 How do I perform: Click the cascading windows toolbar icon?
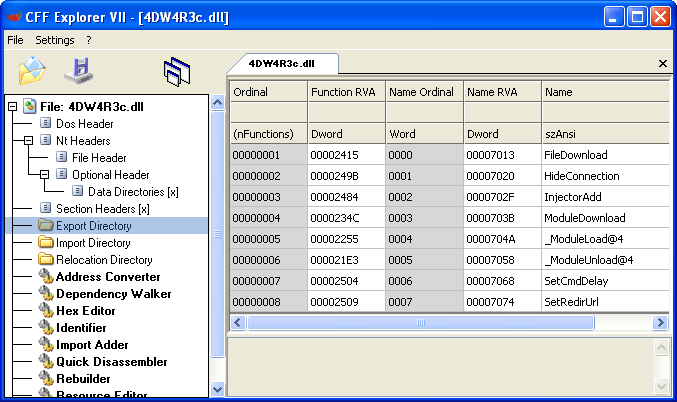(x=177, y=71)
